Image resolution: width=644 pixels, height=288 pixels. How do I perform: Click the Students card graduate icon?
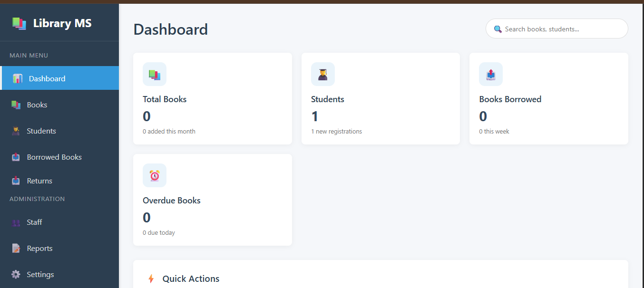point(323,74)
